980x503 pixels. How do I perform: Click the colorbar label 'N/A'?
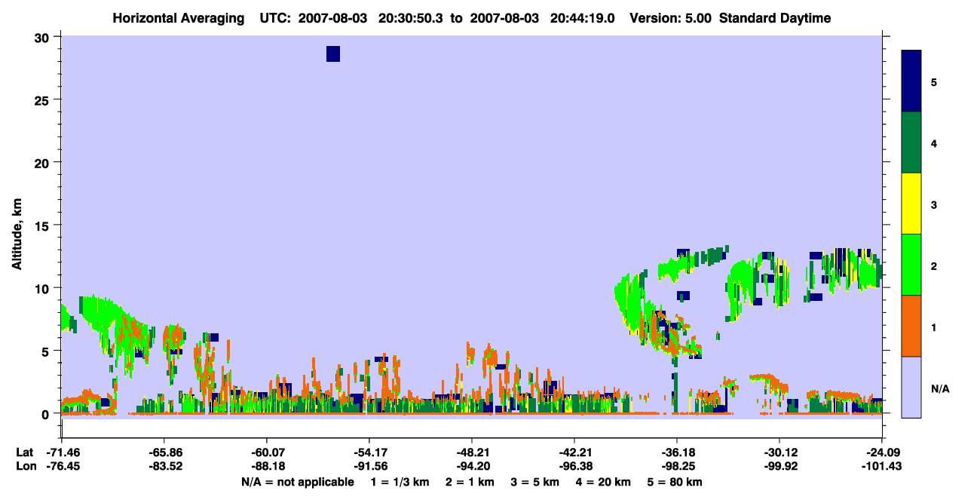940,389
